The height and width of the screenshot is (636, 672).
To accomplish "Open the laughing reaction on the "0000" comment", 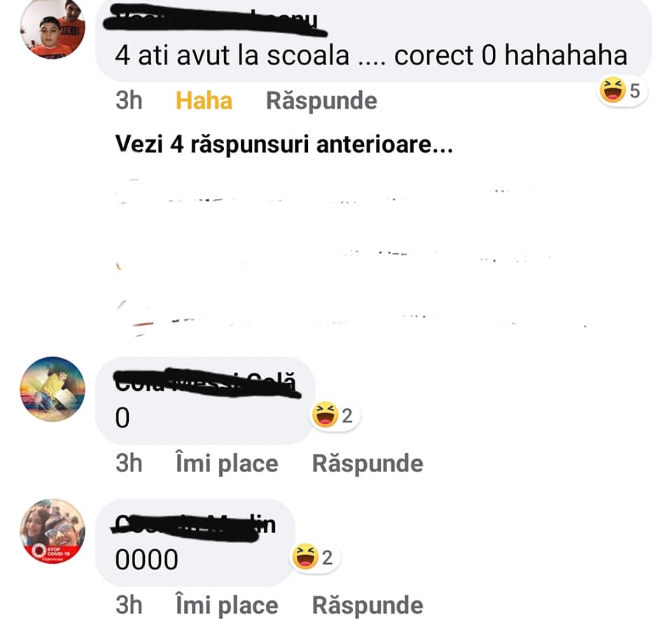I will [314, 557].
